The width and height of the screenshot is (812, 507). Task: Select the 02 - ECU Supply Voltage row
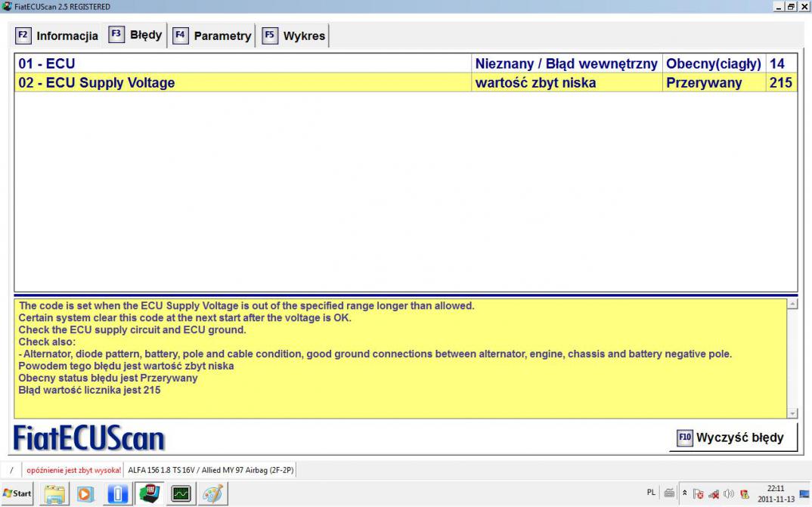pyautogui.click(x=405, y=83)
